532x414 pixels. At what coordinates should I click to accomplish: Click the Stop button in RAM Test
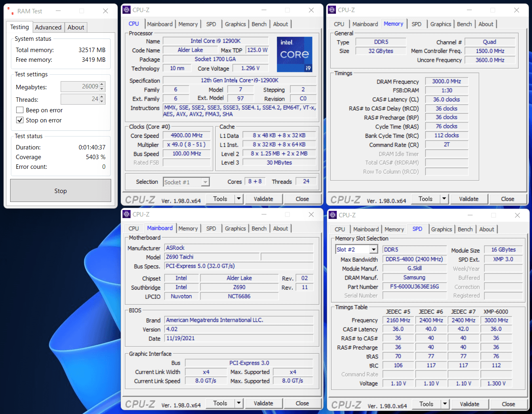click(61, 191)
